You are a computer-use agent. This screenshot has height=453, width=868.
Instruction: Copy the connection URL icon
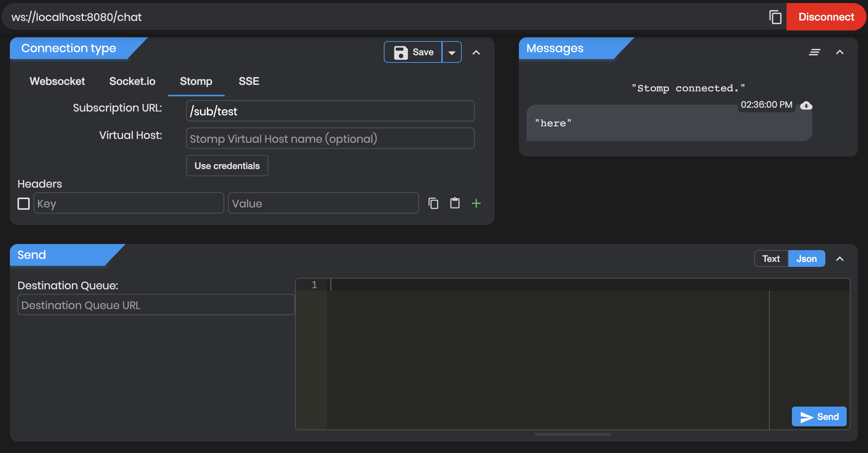pyautogui.click(x=775, y=17)
